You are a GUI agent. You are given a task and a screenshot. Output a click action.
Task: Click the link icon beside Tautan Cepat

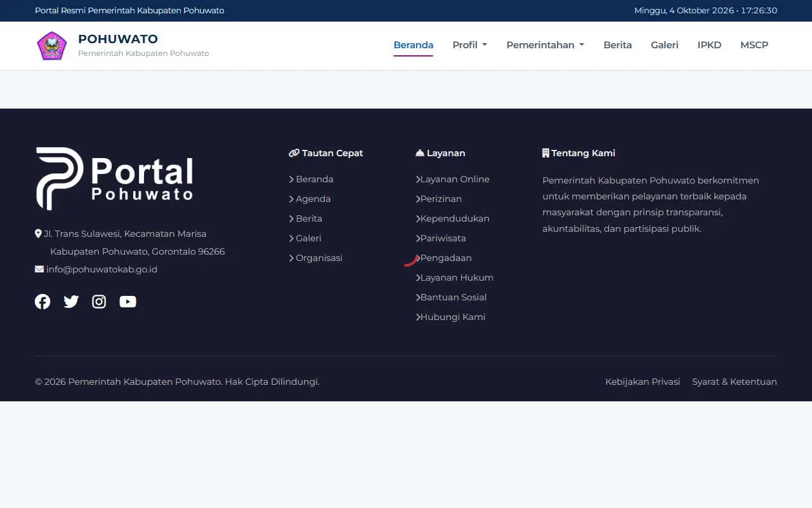[x=294, y=153]
